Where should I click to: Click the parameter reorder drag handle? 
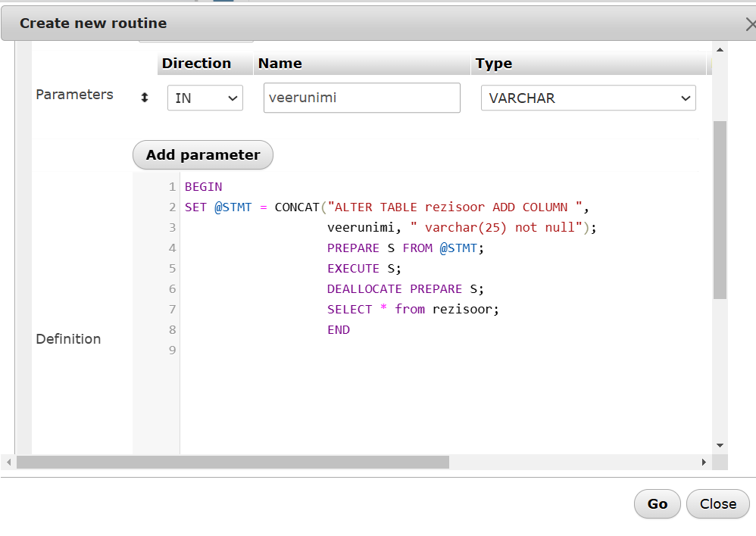pyautogui.click(x=145, y=98)
